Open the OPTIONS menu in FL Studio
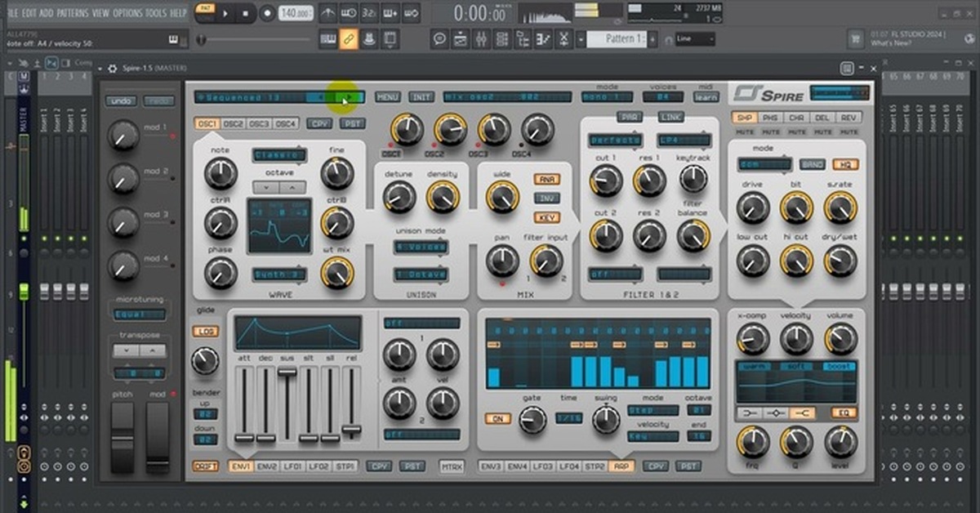 point(127,13)
